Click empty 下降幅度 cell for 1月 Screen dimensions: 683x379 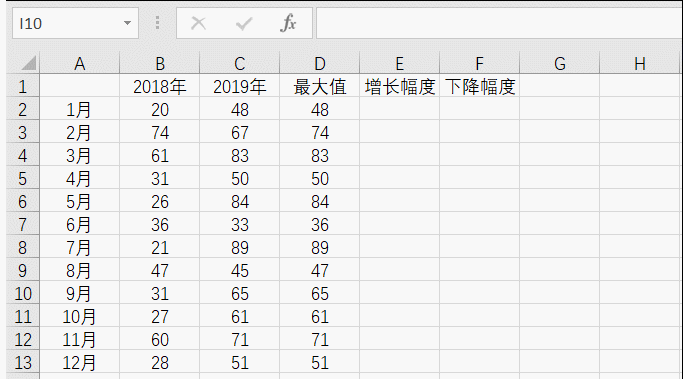click(x=480, y=109)
